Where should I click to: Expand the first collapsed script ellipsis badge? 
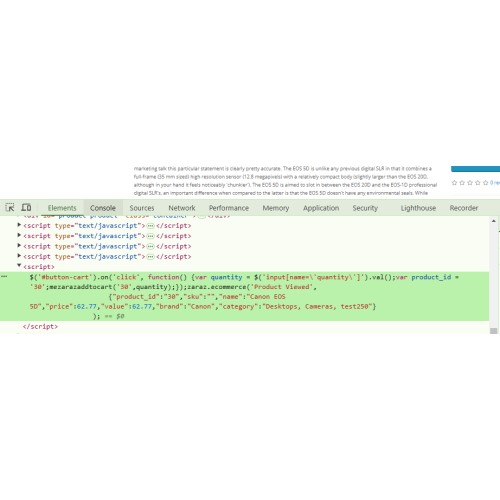(x=150, y=226)
